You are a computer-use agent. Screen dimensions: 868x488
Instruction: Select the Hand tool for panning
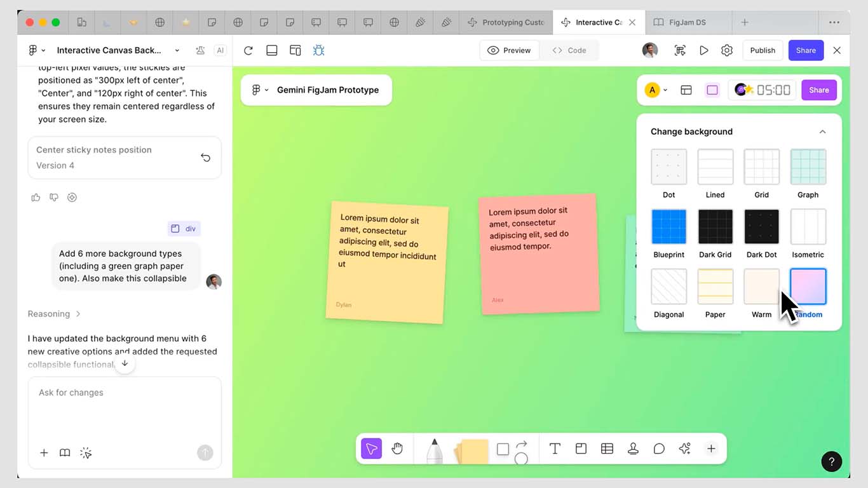coord(397,448)
